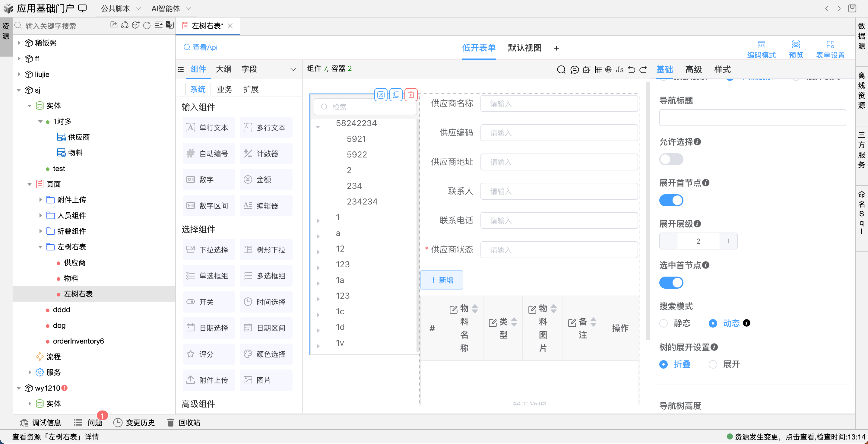Enable the 允许选择 switch
This screenshot has width=868, height=444.
pyautogui.click(x=671, y=159)
